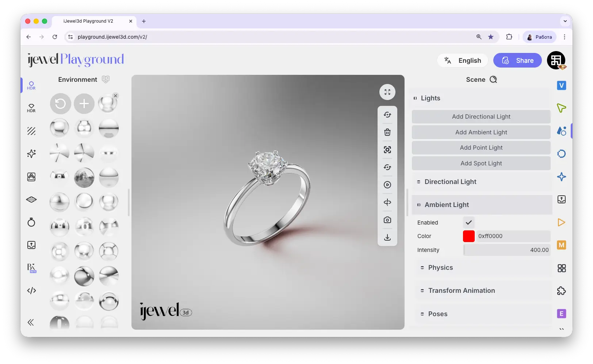Click the 0xff0000 color hex field
The image size is (593, 364).
click(513, 236)
